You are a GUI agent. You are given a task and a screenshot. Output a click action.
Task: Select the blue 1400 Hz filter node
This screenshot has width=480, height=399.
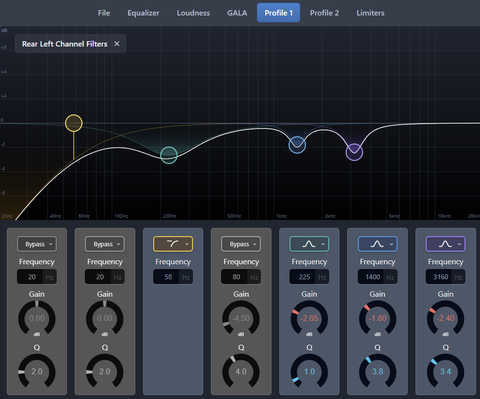[x=297, y=145]
